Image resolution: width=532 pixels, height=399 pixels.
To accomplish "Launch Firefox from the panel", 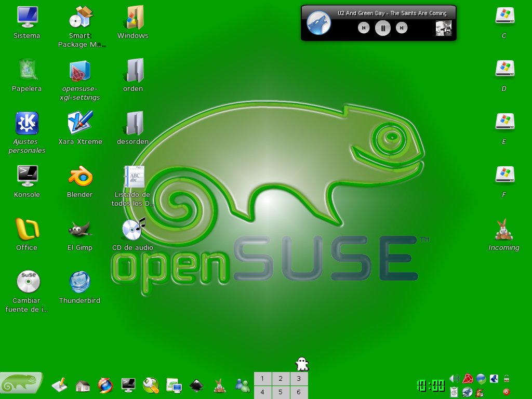I will coord(105,385).
